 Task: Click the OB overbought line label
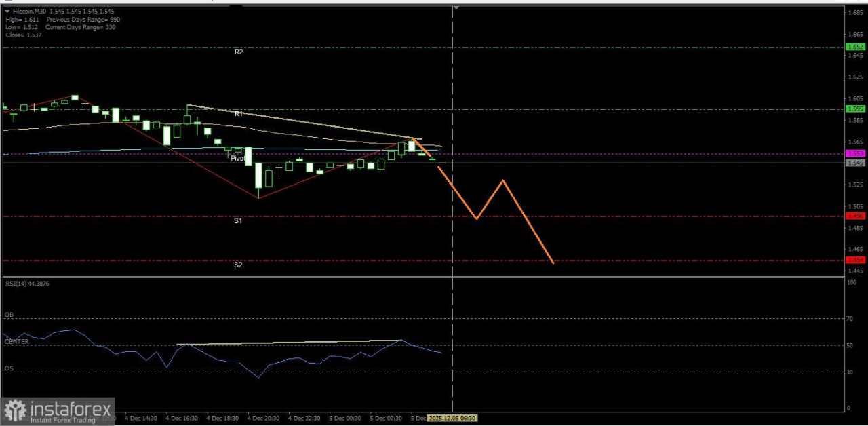pos(9,315)
